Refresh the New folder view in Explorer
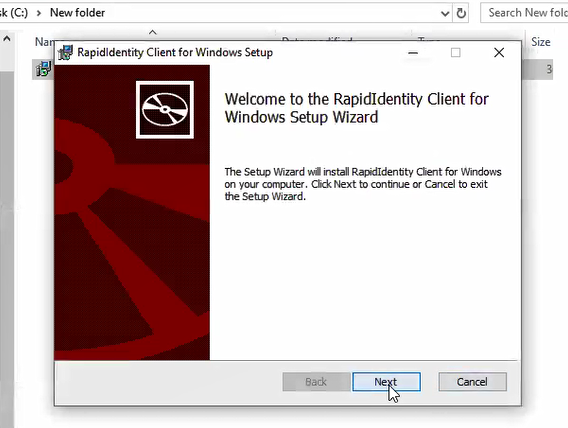Screen dimensions: 568x428 click(461, 13)
